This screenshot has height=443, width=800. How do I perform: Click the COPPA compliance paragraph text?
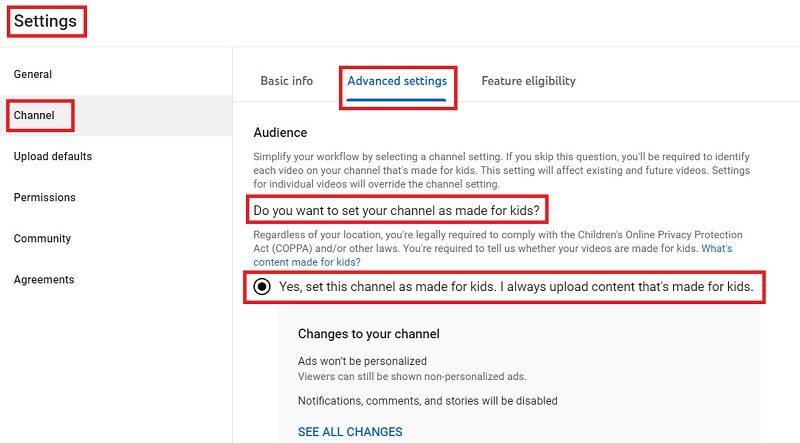497,248
